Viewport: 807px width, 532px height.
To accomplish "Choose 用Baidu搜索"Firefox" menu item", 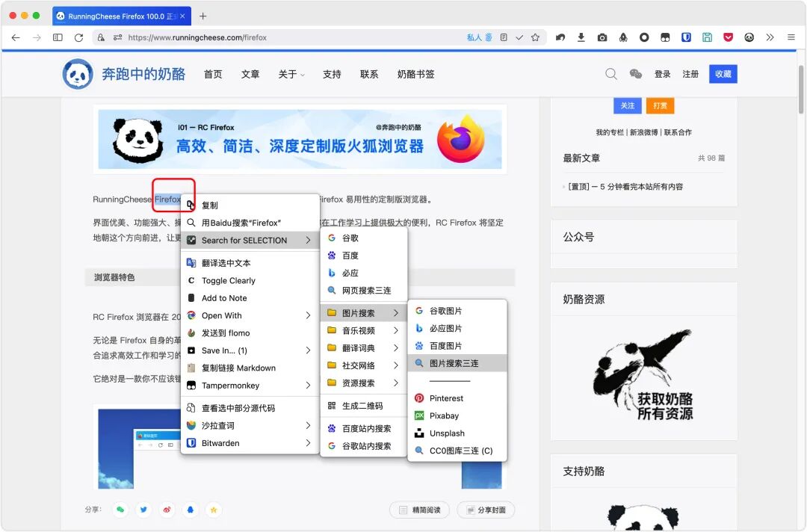I will (x=250, y=223).
